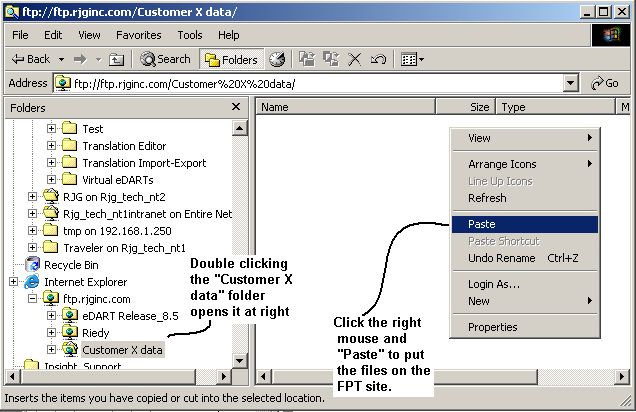Select the Recycle Bin icon
The image size is (636, 412).
tap(32, 264)
